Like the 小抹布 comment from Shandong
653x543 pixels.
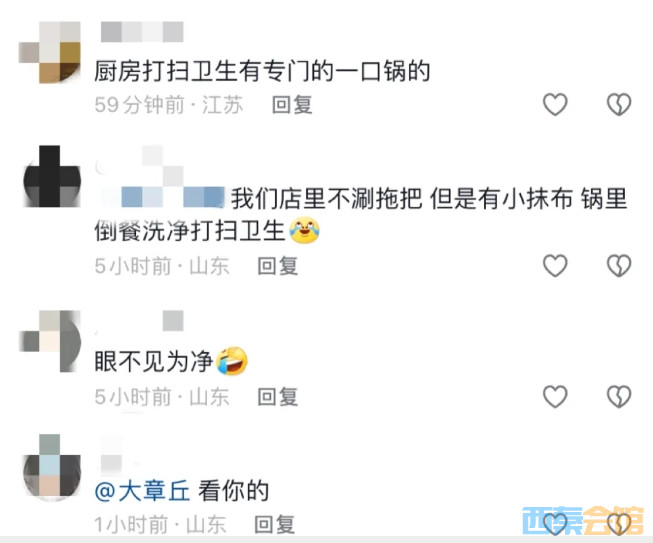point(555,266)
